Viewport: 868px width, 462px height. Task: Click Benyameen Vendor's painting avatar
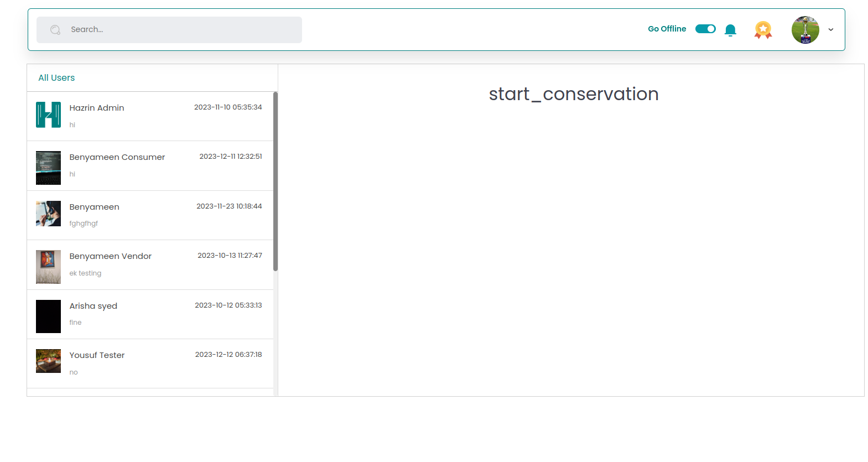click(x=48, y=267)
